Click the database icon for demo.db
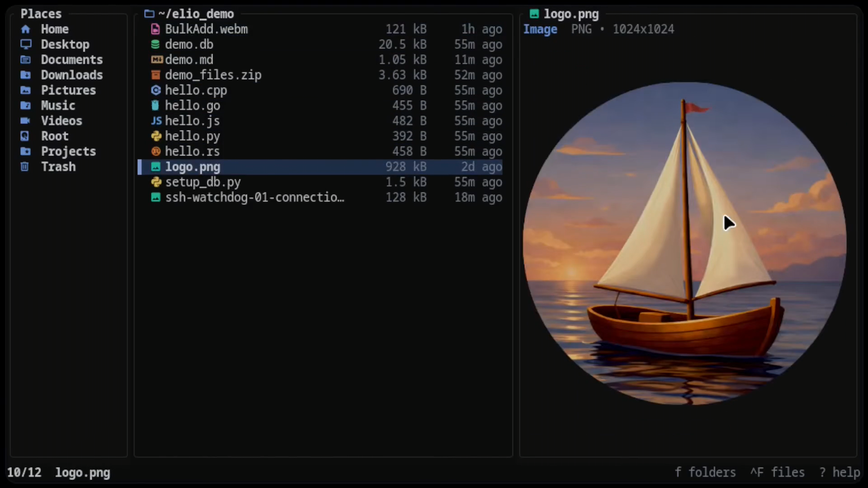The height and width of the screenshot is (488, 868). [156, 44]
